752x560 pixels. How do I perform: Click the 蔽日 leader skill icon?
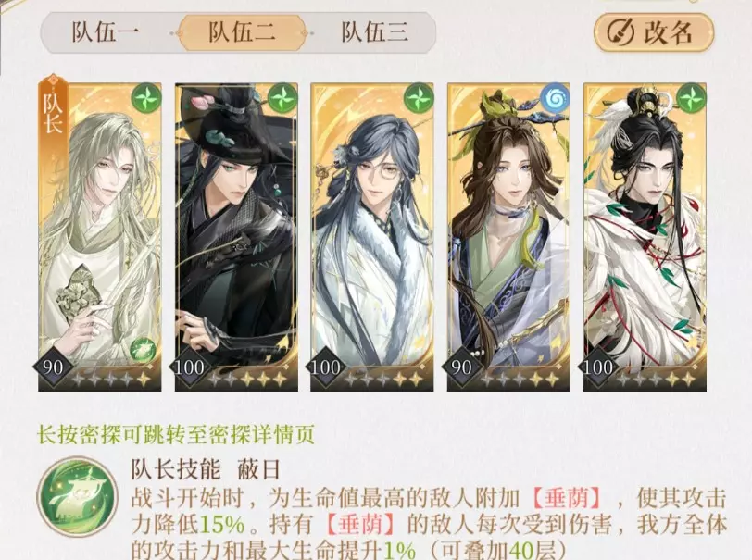click(77, 497)
